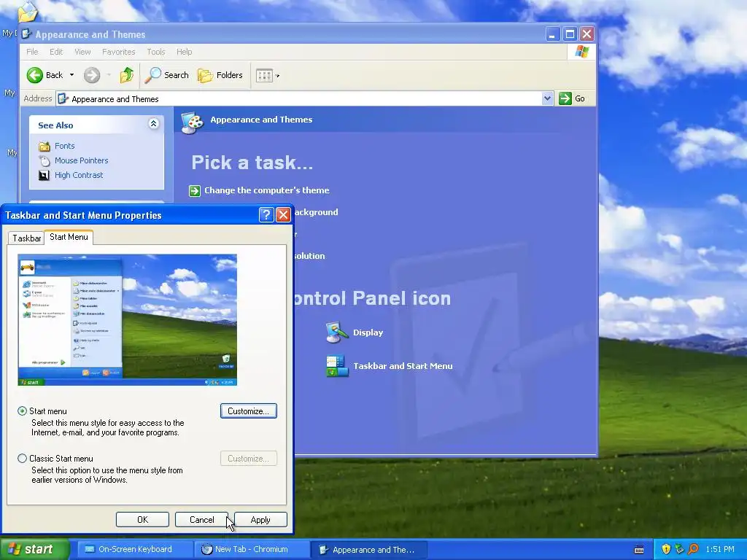Click the Display control panel icon
Viewport: 747px width, 560px height.
[x=337, y=332]
